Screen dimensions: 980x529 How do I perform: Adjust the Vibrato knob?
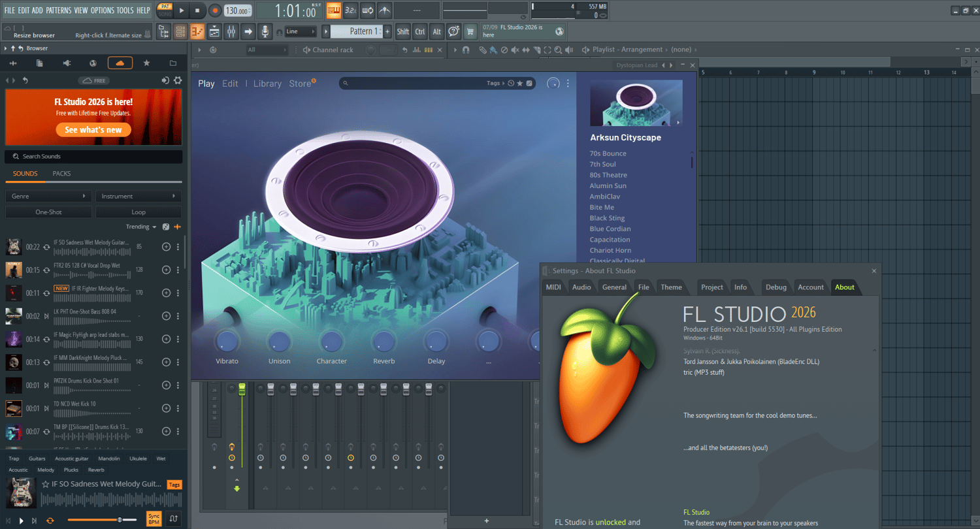click(227, 341)
